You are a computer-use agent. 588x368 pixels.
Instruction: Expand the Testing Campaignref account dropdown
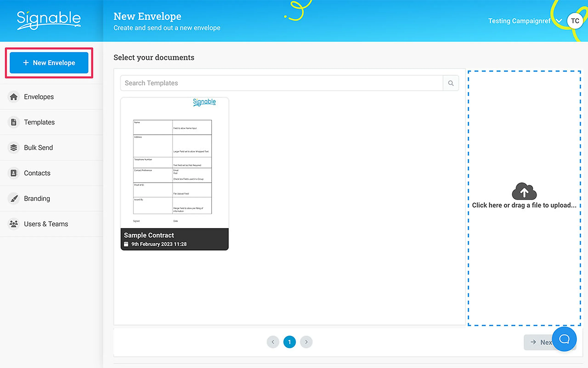559,21
